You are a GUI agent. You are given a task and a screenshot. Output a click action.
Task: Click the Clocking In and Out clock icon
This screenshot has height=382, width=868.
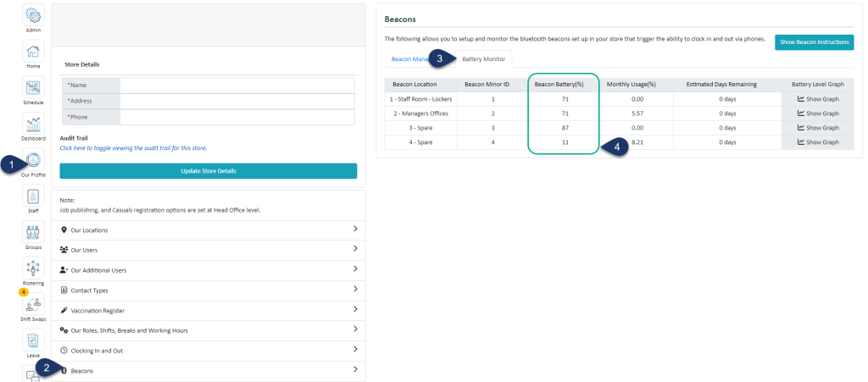[x=64, y=351]
